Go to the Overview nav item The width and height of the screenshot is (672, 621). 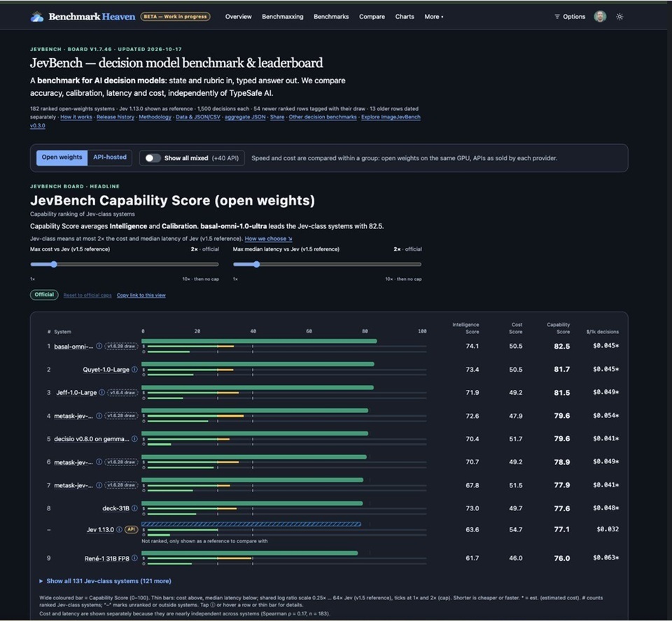point(238,17)
